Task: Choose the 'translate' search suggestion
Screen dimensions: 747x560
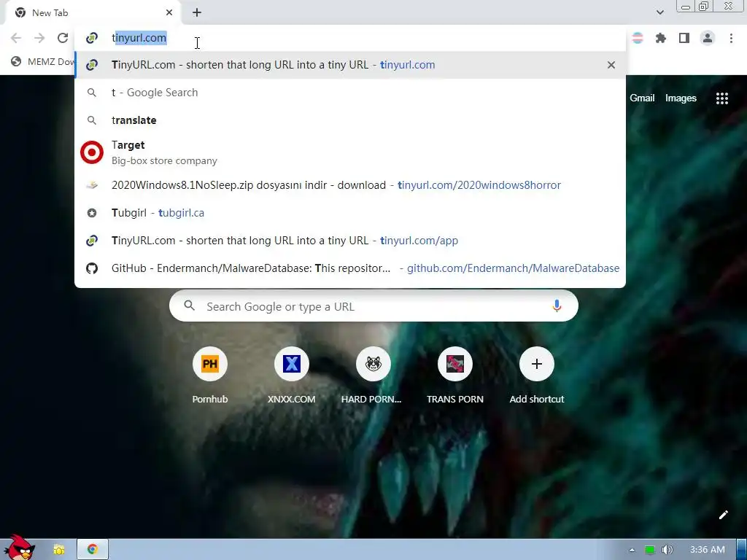Action: point(350,120)
